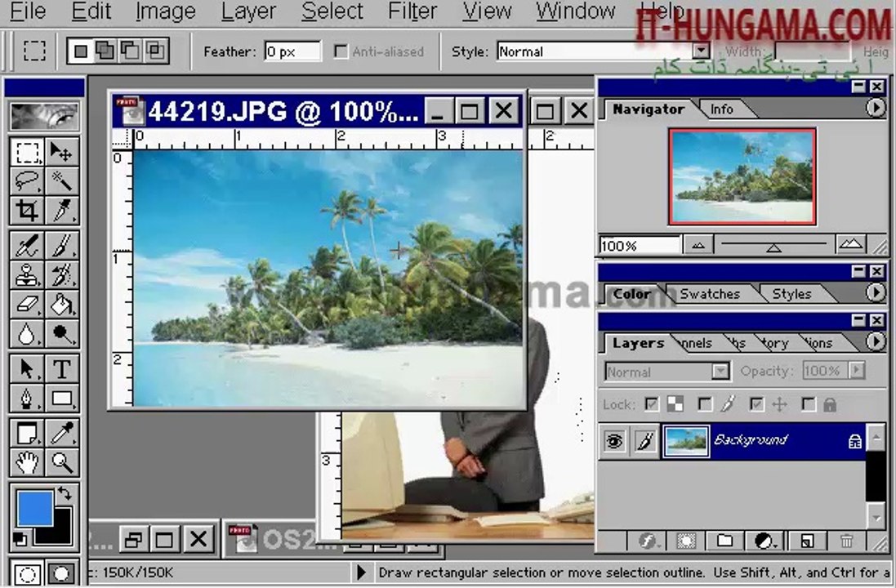Image resolution: width=896 pixels, height=588 pixels.
Task: Select the Hand tool
Action: pyautogui.click(x=27, y=462)
